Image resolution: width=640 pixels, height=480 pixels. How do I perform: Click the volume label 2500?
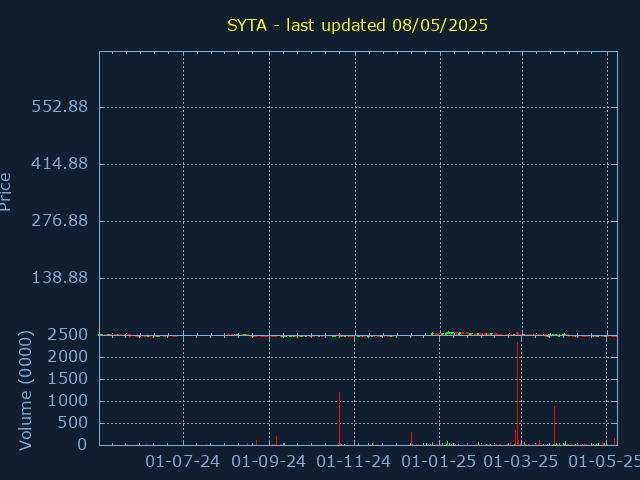click(67, 335)
